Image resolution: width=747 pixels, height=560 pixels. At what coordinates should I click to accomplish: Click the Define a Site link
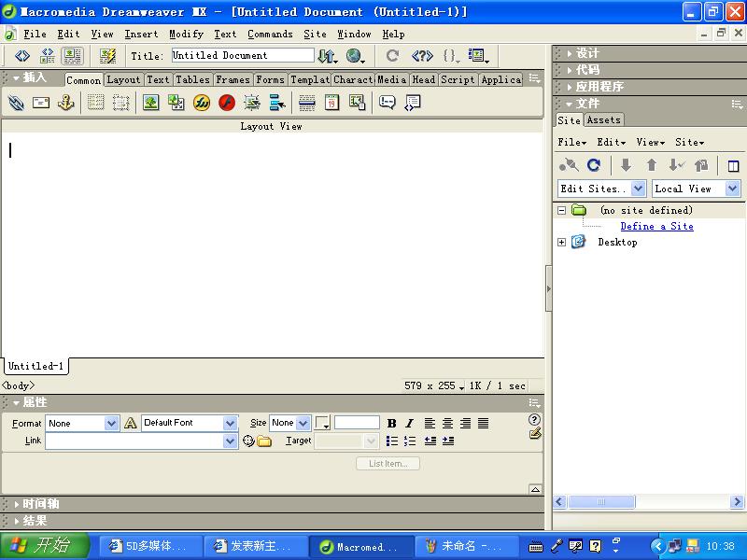656,226
